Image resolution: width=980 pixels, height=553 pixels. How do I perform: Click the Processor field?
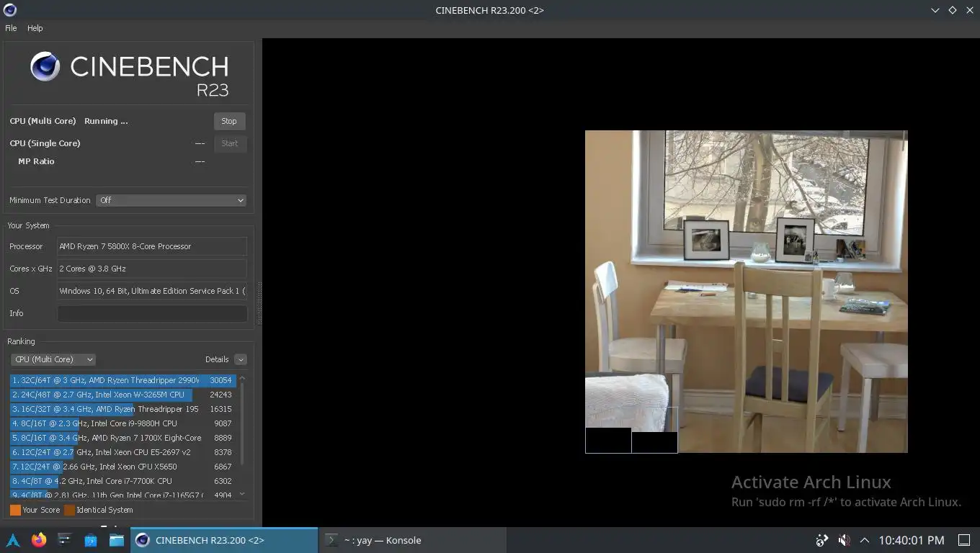152,246
